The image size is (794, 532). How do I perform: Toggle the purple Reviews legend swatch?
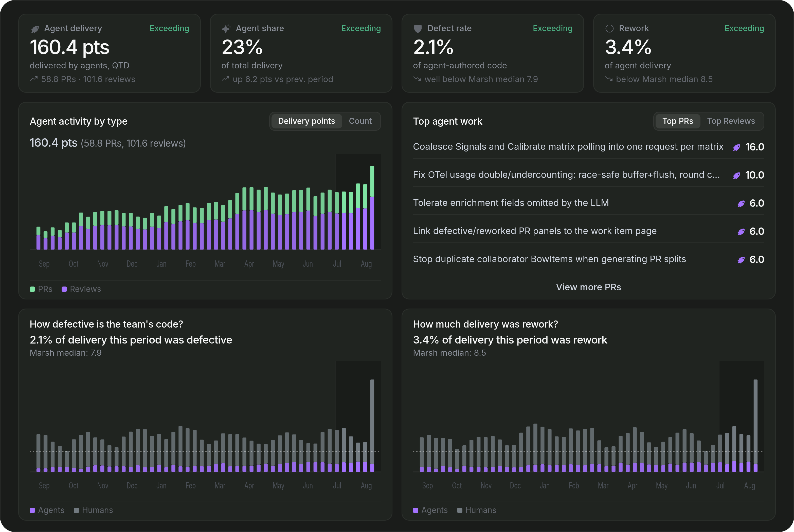click(64, 289)
